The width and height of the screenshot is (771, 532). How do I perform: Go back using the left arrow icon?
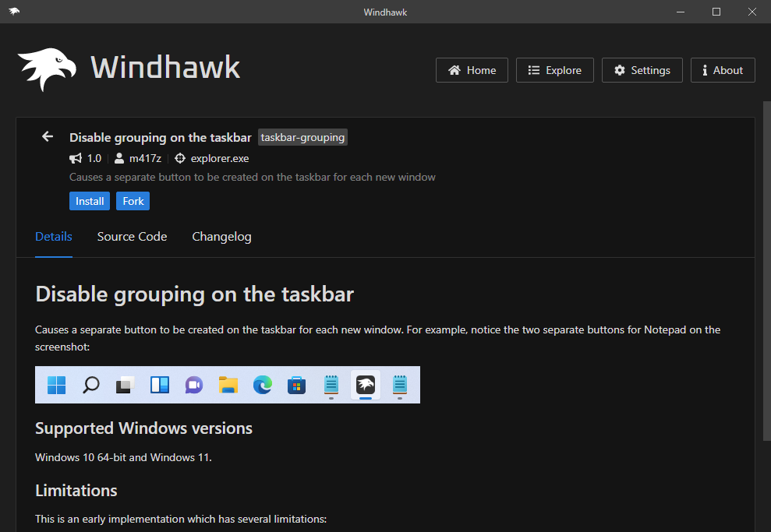click(48, 136)
